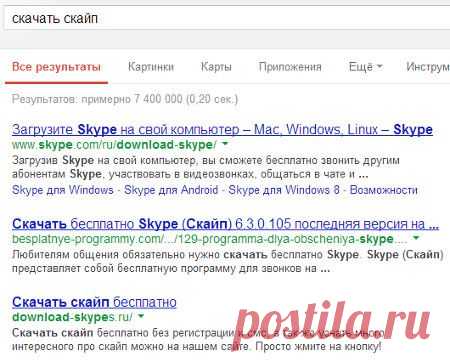
Task: Open the "Карты" tab
Action: coord(216,67)
